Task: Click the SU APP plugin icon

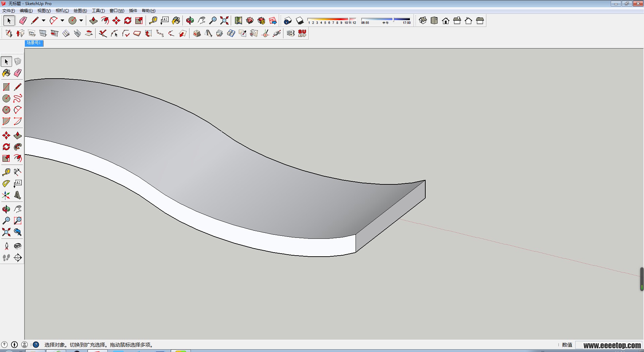Action: pos(302,33)
